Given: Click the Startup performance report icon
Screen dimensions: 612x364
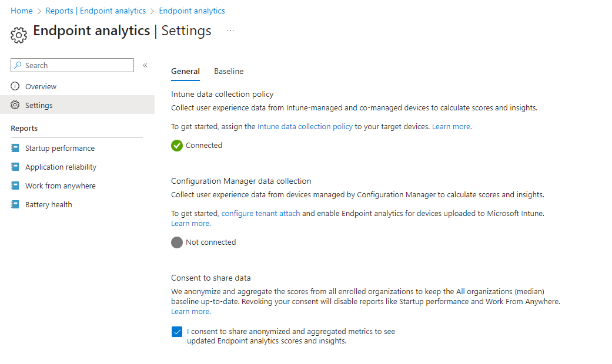Looking at the screenshot, I should (x=15, y=149).
